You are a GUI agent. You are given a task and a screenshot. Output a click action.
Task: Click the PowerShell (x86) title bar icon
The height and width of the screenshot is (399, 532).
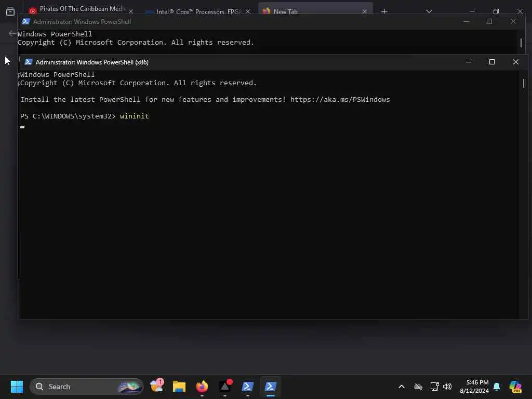[x=29, y=62]
